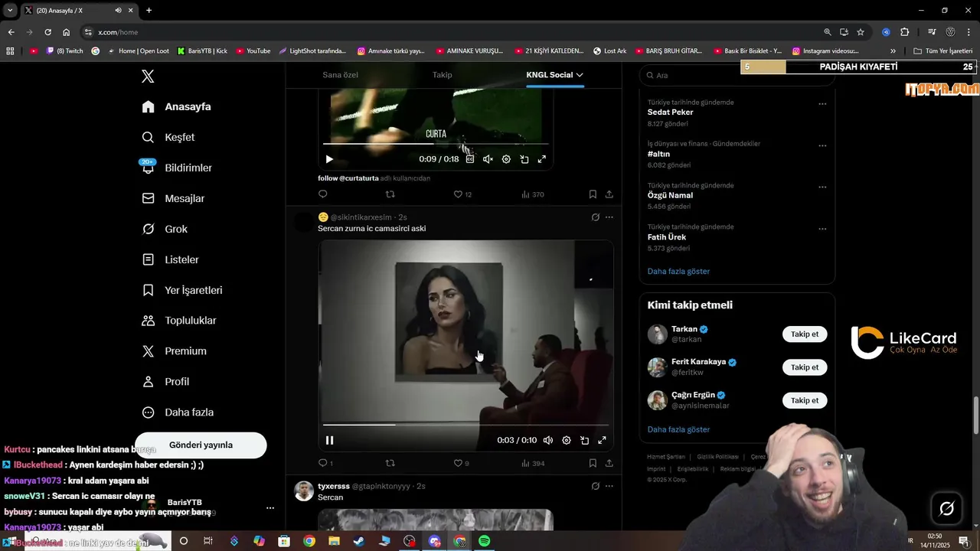
Task: Reply to the curtaturta post
Action: click(322, 194)
